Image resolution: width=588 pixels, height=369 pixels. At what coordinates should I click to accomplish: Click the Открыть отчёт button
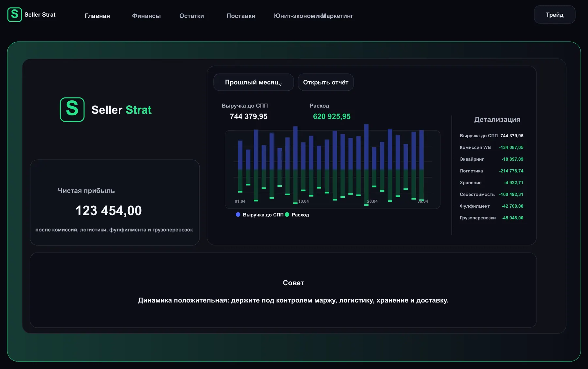click(326, 82)
